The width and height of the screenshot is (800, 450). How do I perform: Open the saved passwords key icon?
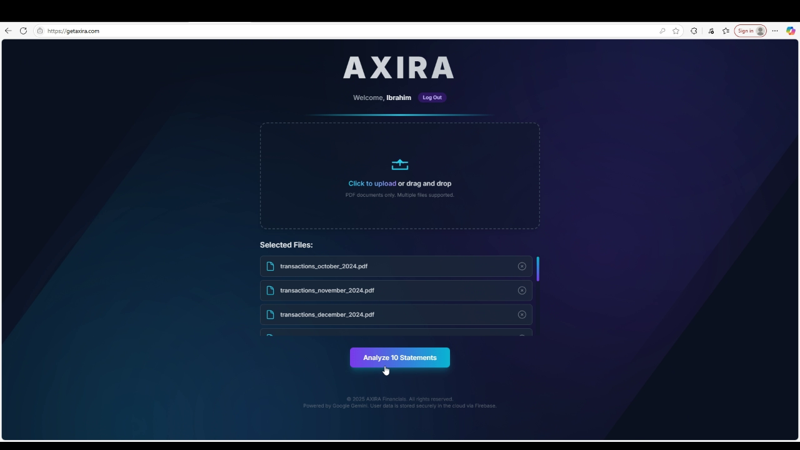tap(662, 31)
